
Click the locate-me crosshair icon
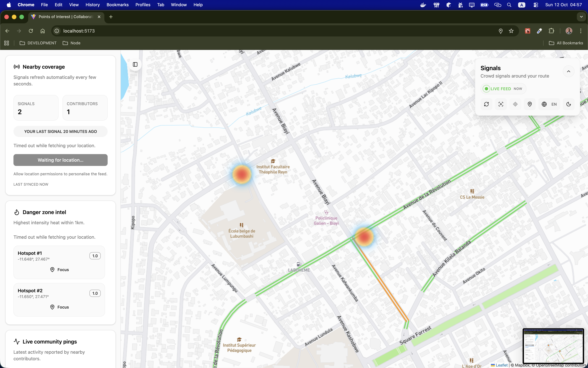[515, 104]
